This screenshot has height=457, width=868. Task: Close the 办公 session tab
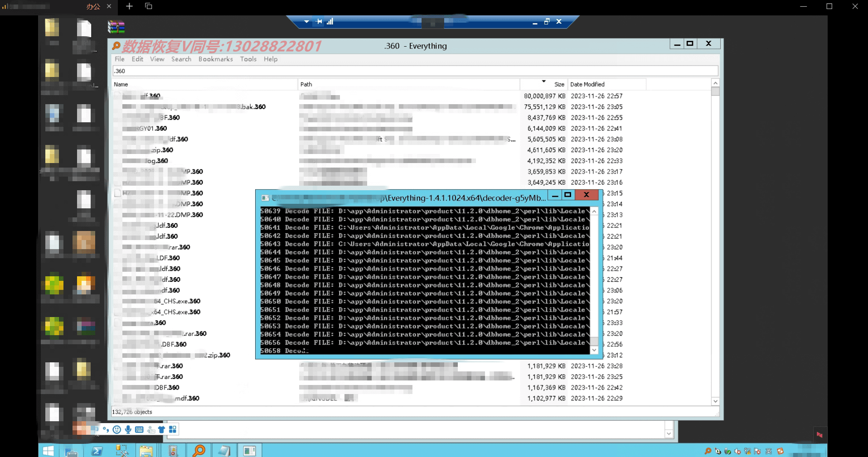[x=109, y=6]
